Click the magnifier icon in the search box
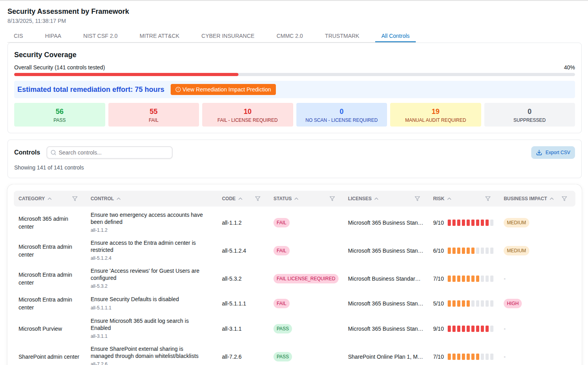The height and width of the screenshot is (365, 588). click(54, 153)
